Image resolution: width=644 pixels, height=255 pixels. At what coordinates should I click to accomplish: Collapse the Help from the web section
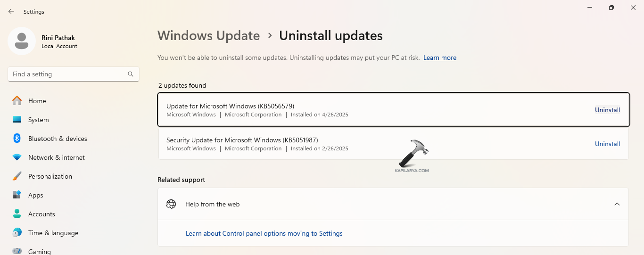(x=617, y=204)
